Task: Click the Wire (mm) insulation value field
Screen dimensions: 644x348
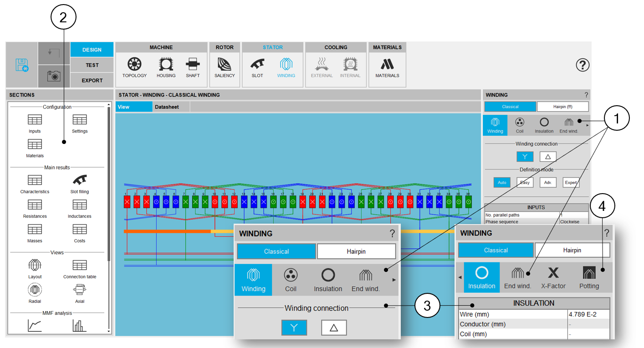Action: click(588, 314)
